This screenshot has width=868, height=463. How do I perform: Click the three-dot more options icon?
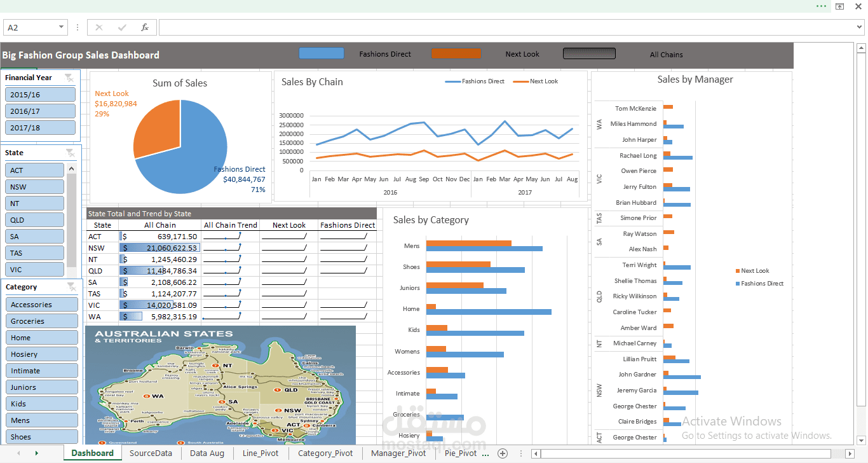[822, 6]
